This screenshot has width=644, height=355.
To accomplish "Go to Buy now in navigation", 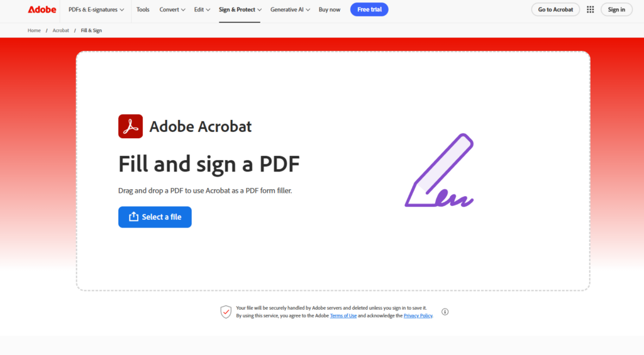I will (x=330, y=9).
